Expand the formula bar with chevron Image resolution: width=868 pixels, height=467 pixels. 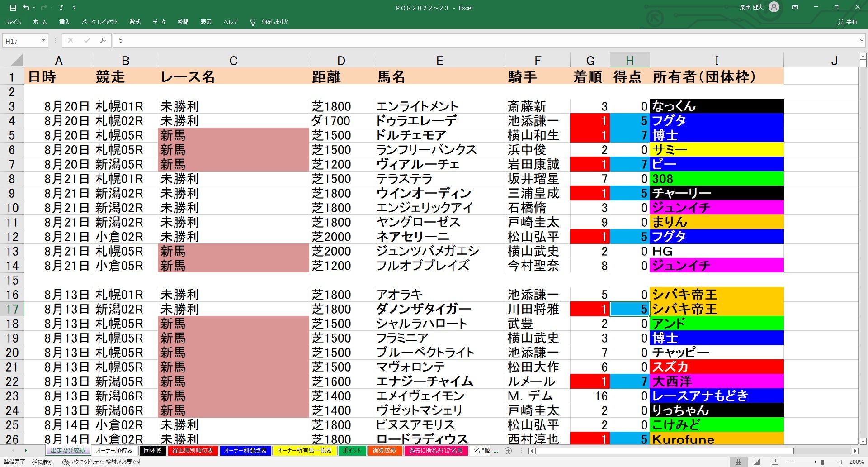(x=862, y=41)
